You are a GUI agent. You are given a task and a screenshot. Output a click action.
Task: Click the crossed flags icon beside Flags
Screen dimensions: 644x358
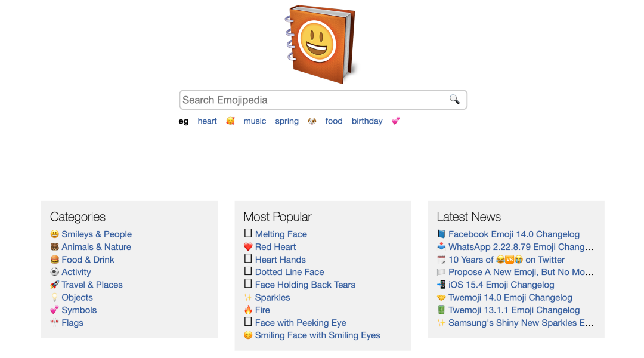point(55,323)
